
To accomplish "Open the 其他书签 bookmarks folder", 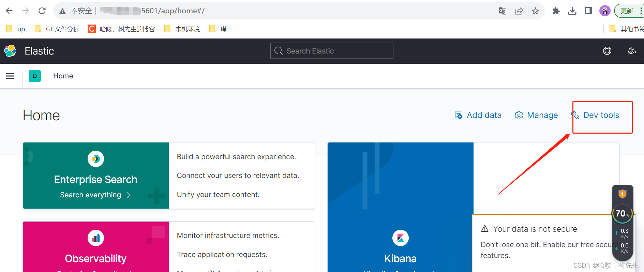I will coord(627,29).
